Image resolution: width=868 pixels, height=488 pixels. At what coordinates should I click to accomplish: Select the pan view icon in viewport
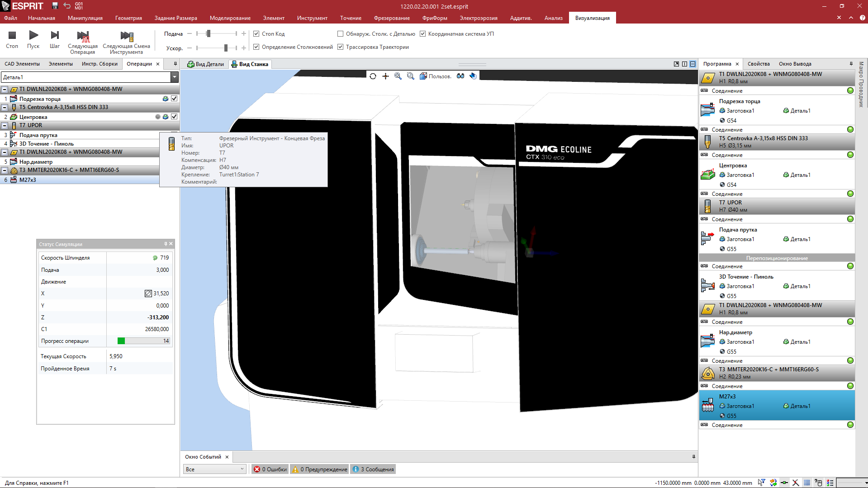tap(385, 76)
